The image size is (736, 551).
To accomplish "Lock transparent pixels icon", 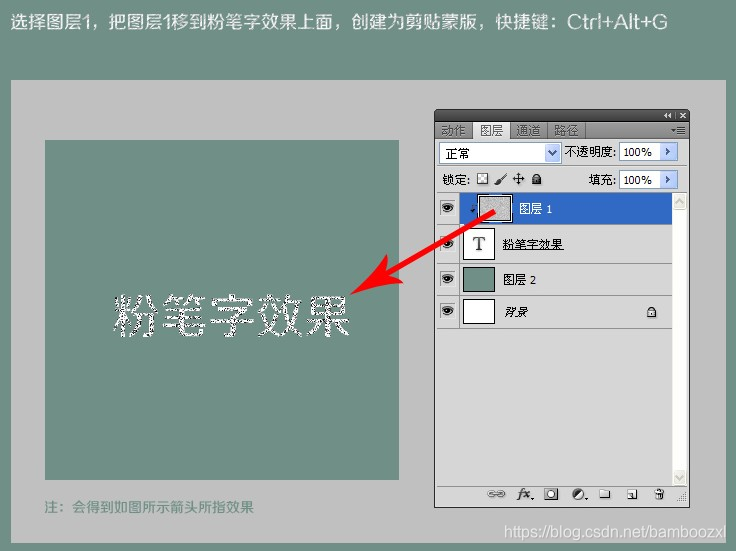I will (482, 179).
